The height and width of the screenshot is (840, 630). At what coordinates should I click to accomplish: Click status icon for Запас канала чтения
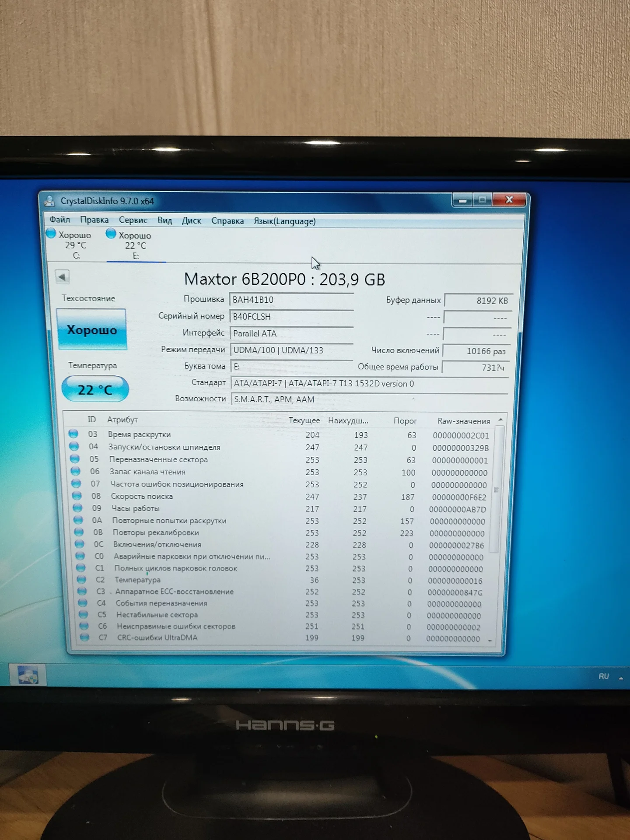(76, 471)
